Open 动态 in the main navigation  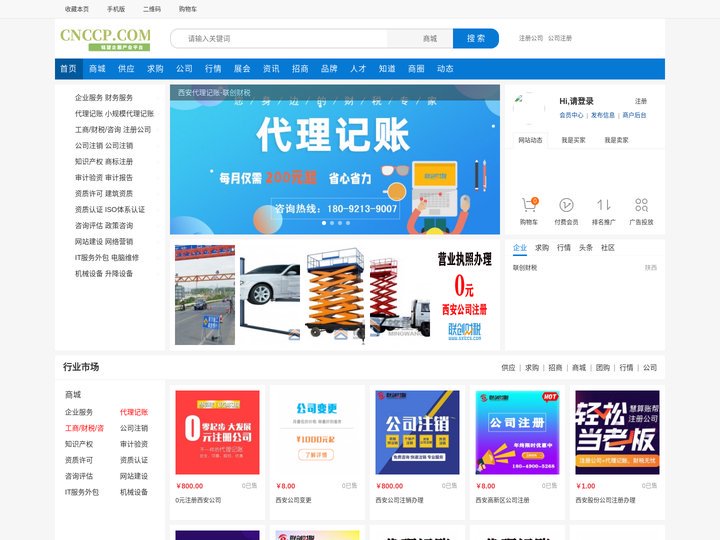445,69
